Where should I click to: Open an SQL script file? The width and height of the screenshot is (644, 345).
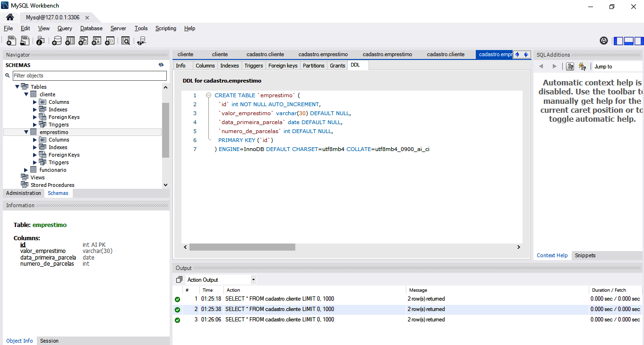(x=25, y=41)
